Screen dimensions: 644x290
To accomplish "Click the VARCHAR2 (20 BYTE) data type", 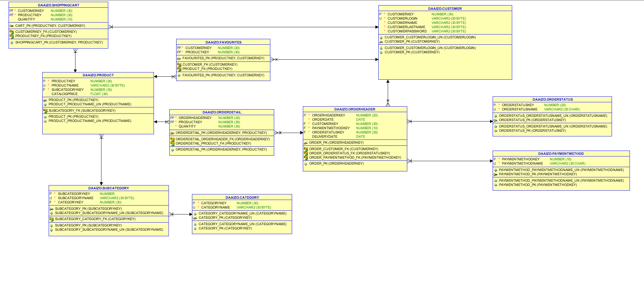I will point(449,31).
